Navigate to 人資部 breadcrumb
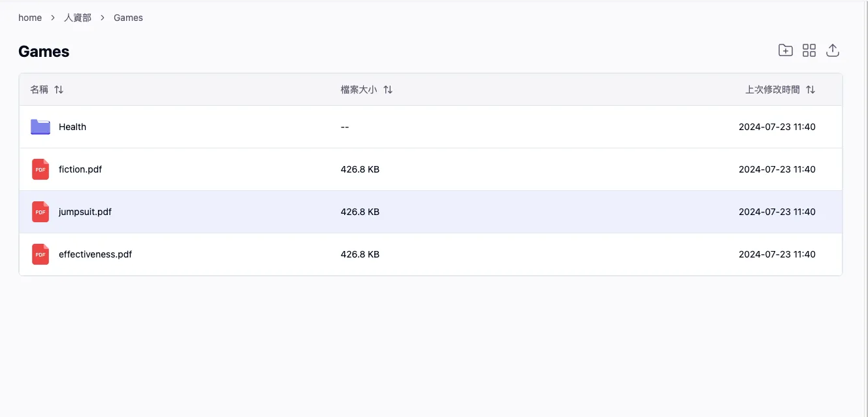The height and width of the screenshot is (417, 868). [78, 18]
